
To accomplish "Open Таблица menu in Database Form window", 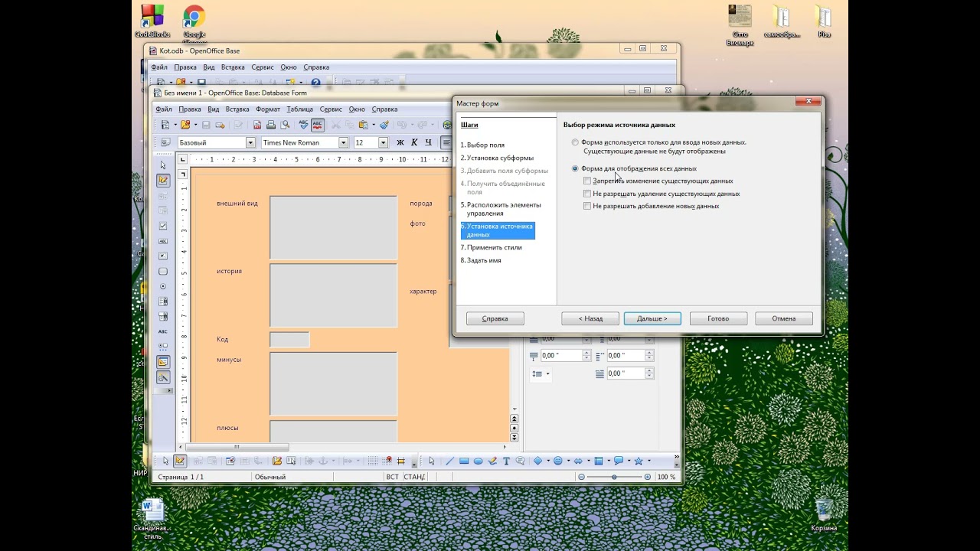I will pyautogui.click(x=299, y=109).
